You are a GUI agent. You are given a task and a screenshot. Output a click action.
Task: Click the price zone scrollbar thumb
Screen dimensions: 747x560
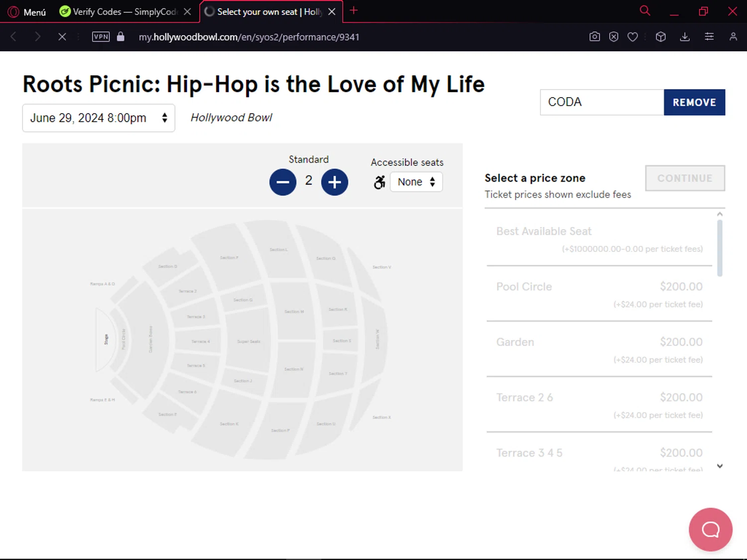tap(720, 248)
